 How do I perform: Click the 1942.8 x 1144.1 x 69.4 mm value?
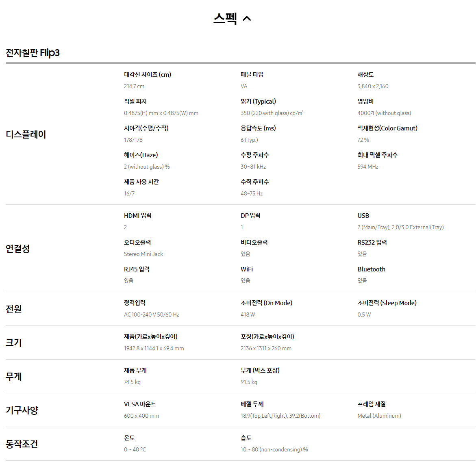click(x=154, y=348)
